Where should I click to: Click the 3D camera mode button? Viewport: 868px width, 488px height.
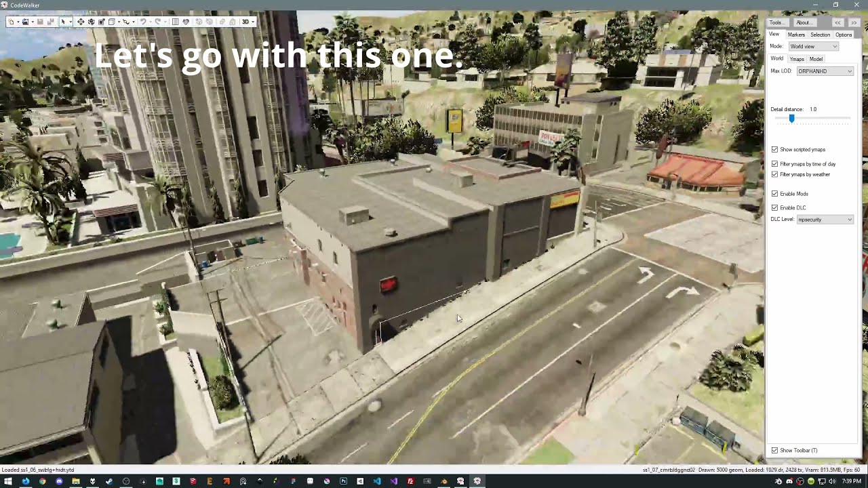(245, 22)
